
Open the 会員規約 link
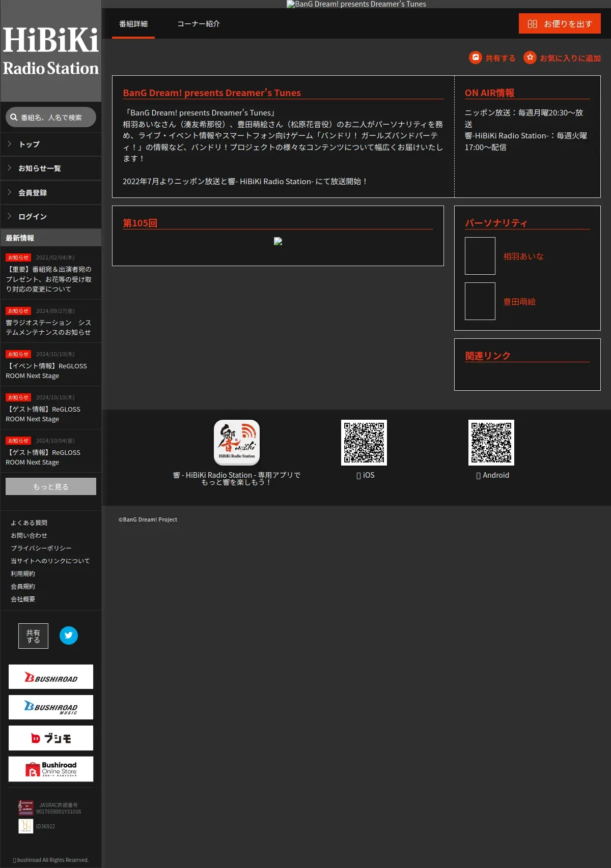[23, 586]
